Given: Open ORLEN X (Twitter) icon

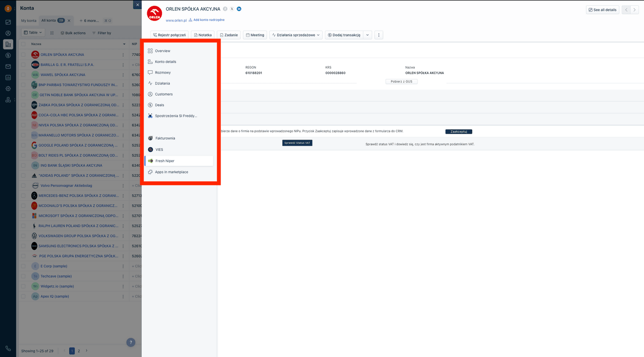Looking at the screenshot, I should (x=232, y=9).
